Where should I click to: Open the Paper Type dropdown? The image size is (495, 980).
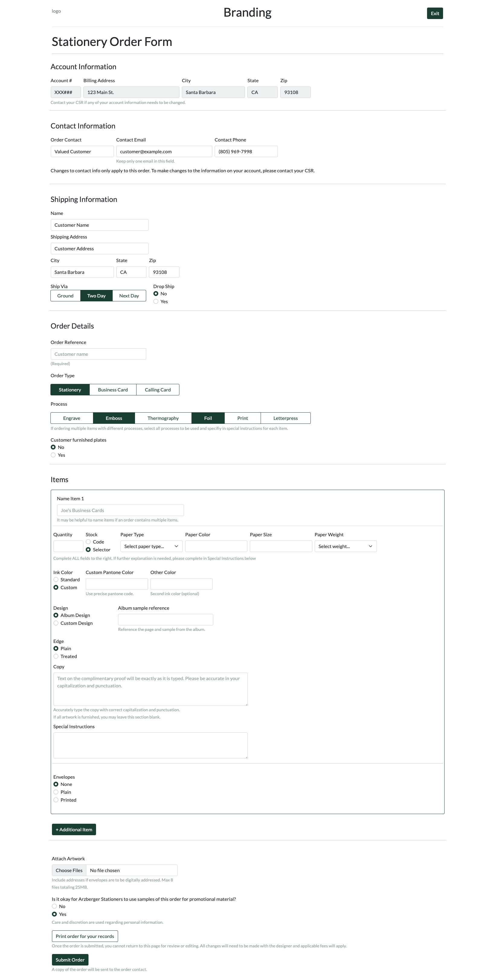151,546
